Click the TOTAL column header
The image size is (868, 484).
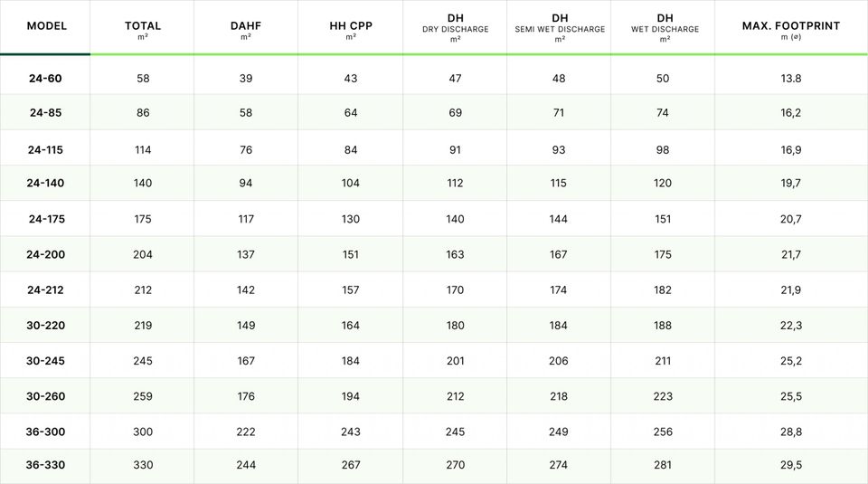pos(143,27)
